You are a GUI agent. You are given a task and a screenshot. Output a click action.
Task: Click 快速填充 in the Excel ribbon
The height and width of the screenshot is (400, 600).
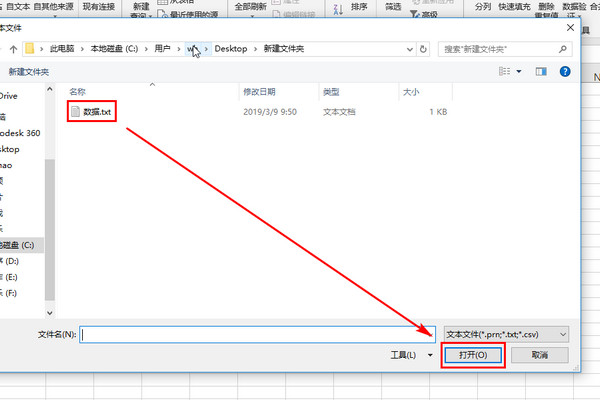click(514, 7)
